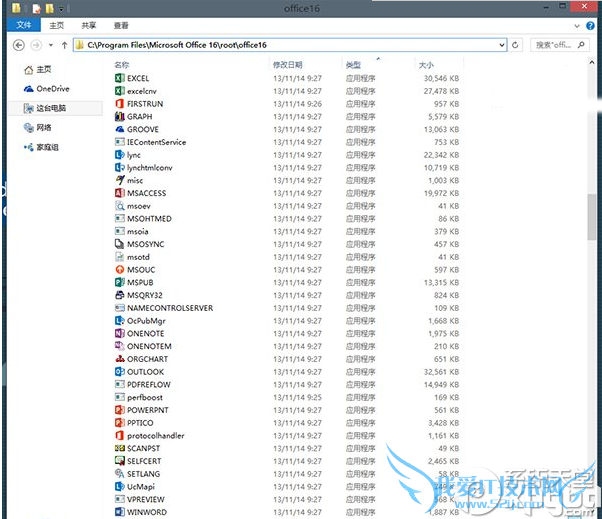
Task: Select the IEContentService file name
Action: pyautogui.click(x=157, y=142)
